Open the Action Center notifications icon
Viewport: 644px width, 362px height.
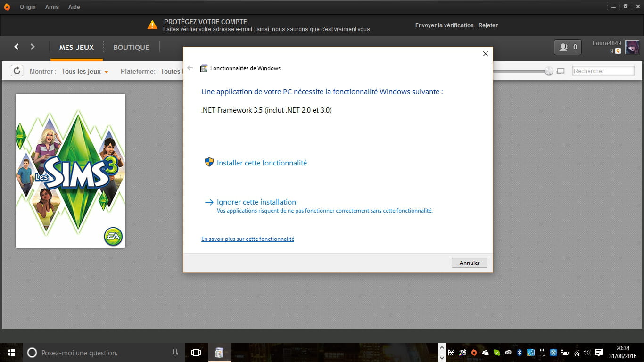pos(599,353)
